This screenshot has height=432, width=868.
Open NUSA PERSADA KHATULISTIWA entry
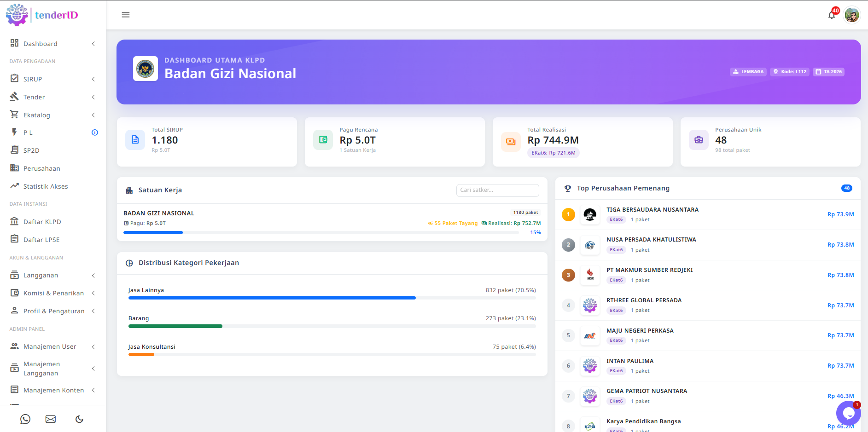click(x=708, y=245)
